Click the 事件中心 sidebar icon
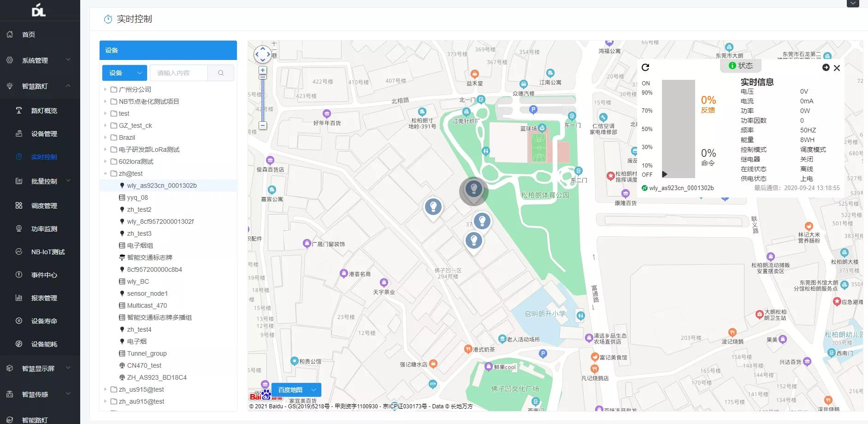Screen dimensions: 868x424 coord(19,275)
